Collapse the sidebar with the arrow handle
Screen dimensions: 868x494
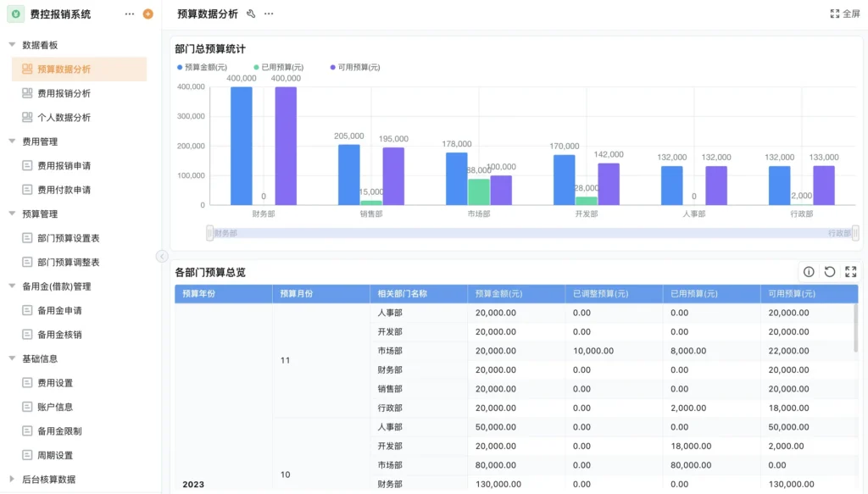click(x=161, y=256)
